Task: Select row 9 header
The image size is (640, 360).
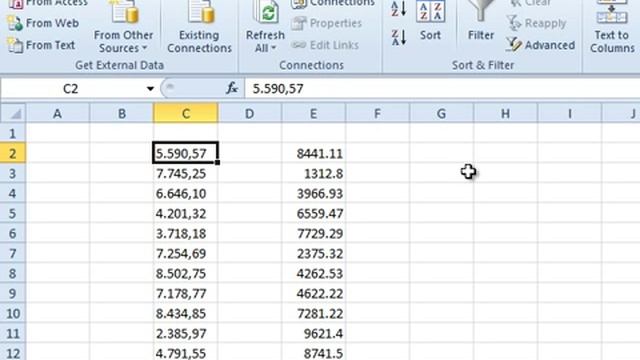Action: 13,293
